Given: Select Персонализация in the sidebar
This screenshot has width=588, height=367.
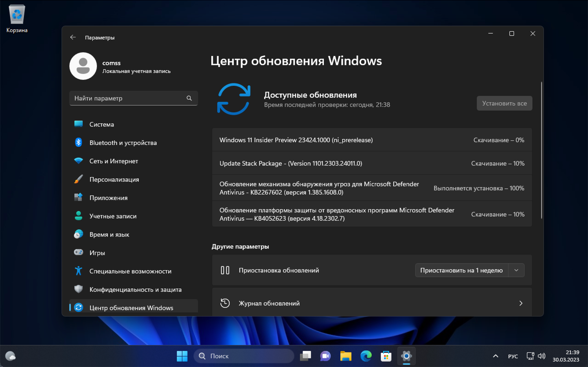Looking at the screenshot, I should coord(114,179).
